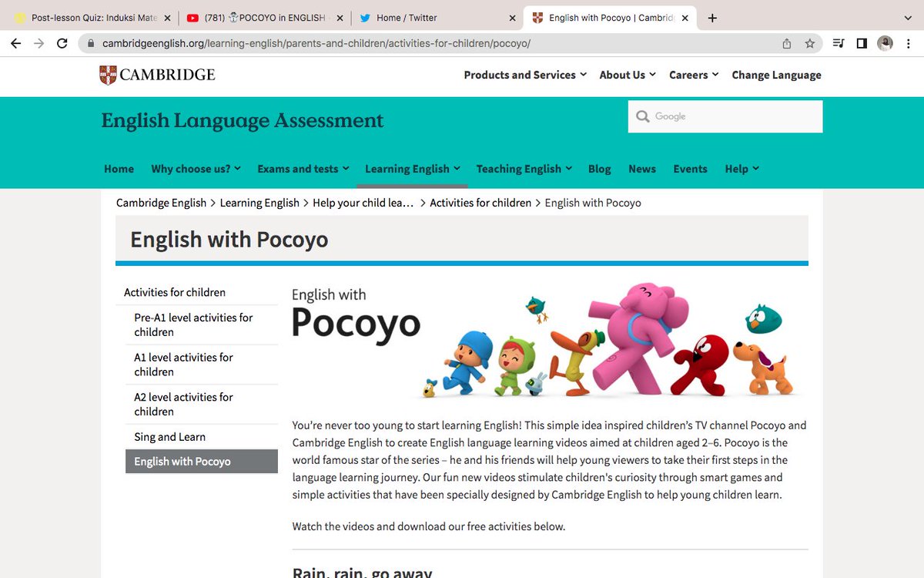Image resolution: width=924 pixels, height=578 pixels.
Task: Click the address bar URL
Action: pyautogui.click(x=316, y=44)
